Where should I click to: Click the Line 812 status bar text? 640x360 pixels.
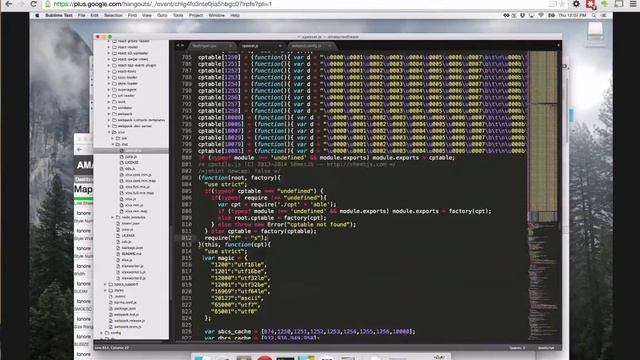coord(111,348)
